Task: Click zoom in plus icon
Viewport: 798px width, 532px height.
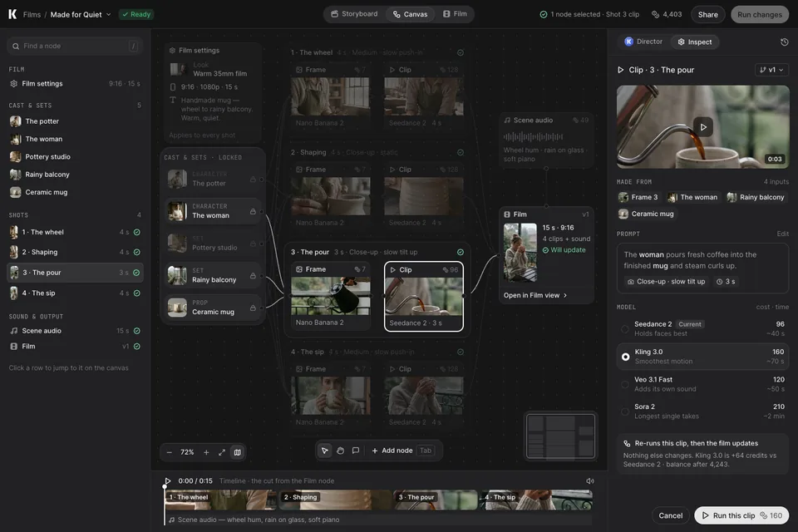Action: [x=206, y=452]
